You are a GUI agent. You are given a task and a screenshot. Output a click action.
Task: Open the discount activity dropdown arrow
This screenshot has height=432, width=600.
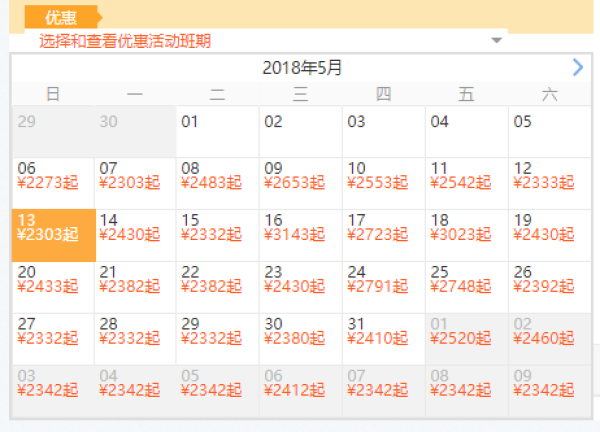[496, 40]
